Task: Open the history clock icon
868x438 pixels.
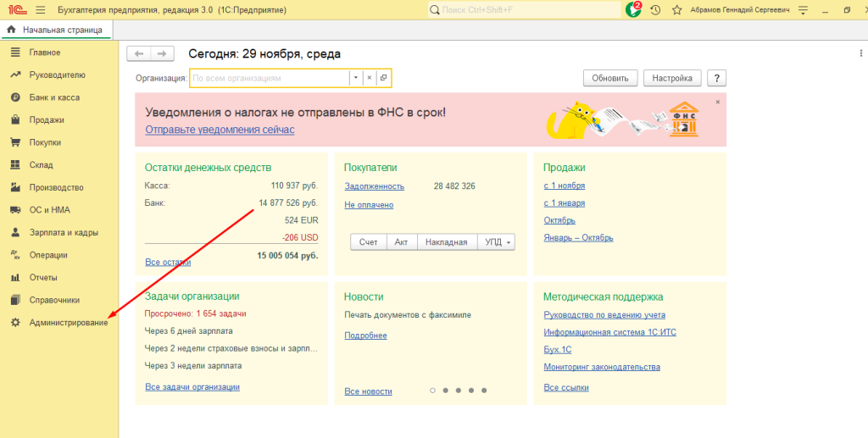Action: coord(655,10)
